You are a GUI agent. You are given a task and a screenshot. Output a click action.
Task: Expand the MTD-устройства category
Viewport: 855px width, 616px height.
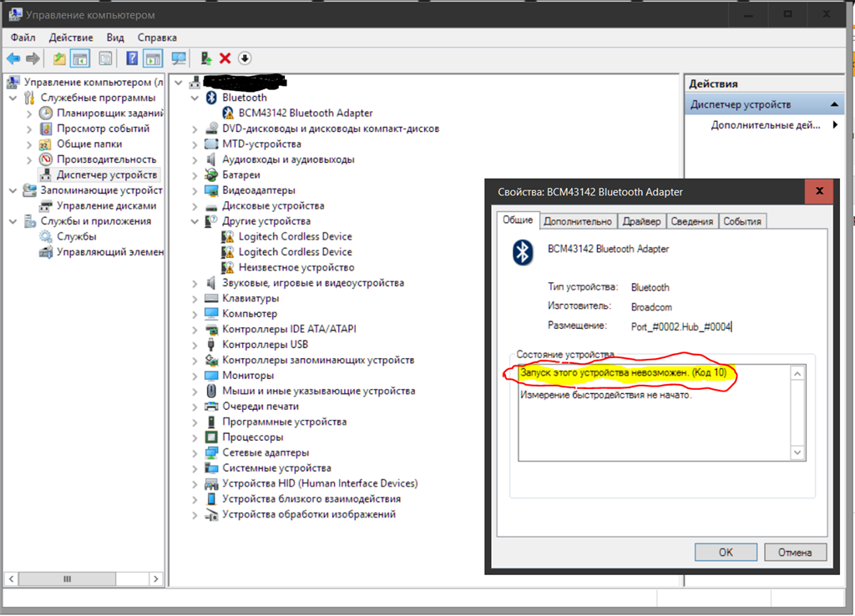point(195,144)
